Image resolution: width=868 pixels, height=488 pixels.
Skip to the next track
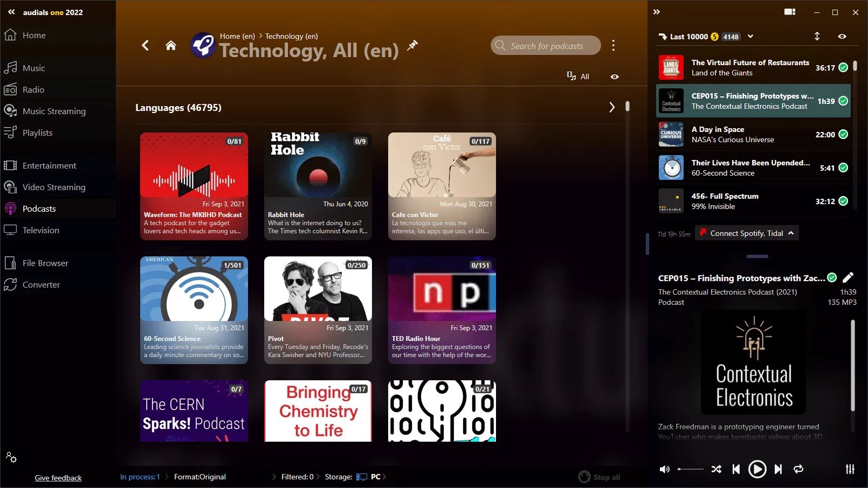pos(778,469)
